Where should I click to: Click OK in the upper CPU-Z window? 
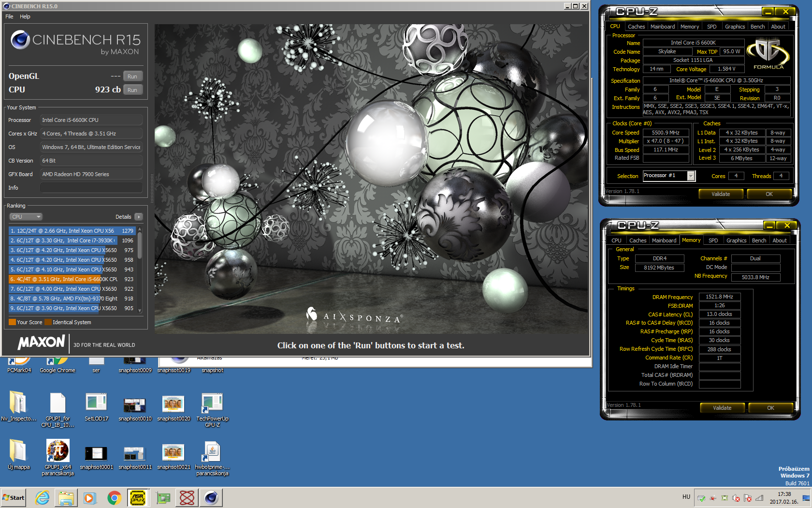[769, 194]
